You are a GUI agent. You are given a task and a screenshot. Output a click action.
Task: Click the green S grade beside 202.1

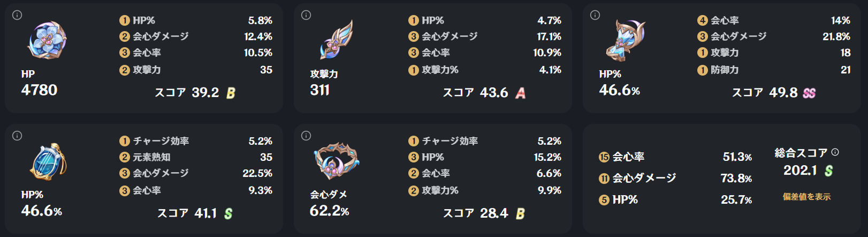tap(828, 171)
